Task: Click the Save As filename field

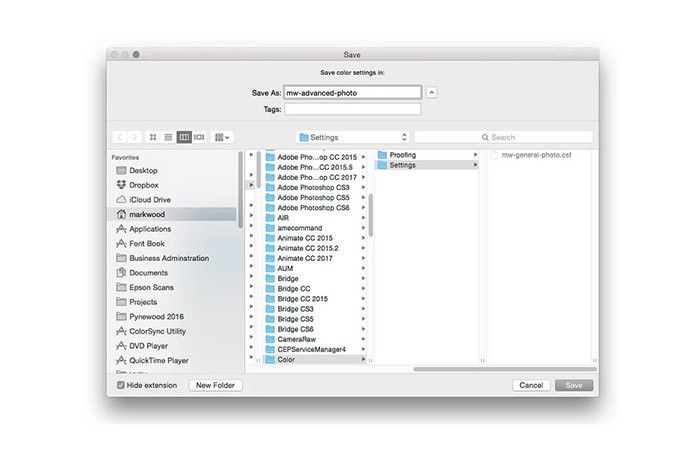Action: click(352, 93)
